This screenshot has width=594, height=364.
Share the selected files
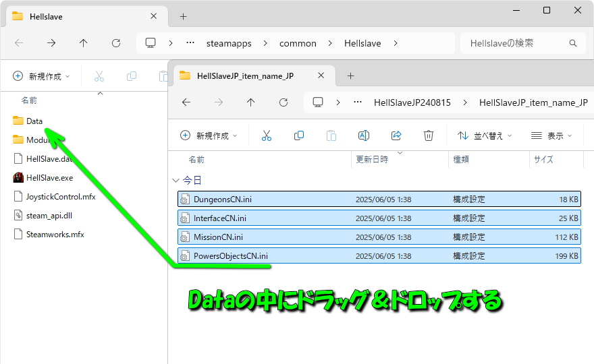(x=396, y=135)
